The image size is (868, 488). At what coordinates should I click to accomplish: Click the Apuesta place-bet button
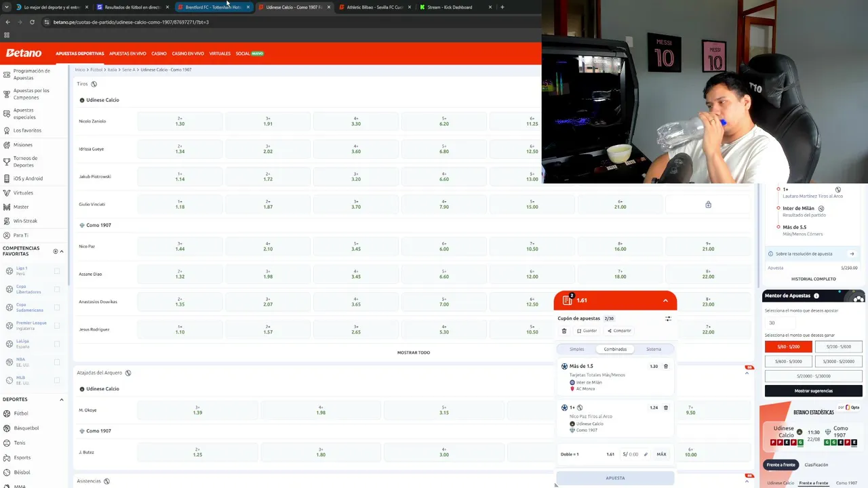tap(615, 478)
